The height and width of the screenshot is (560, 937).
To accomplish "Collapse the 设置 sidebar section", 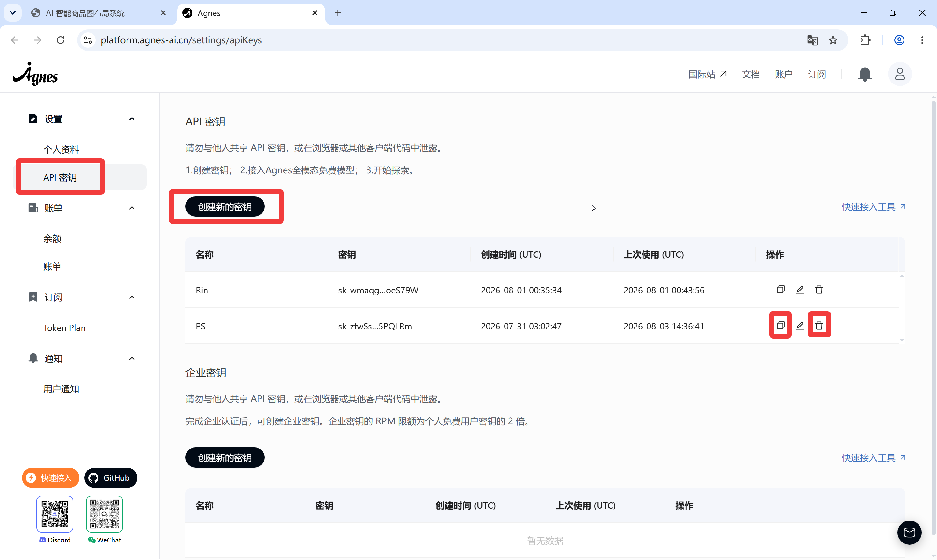I will 132,119.
